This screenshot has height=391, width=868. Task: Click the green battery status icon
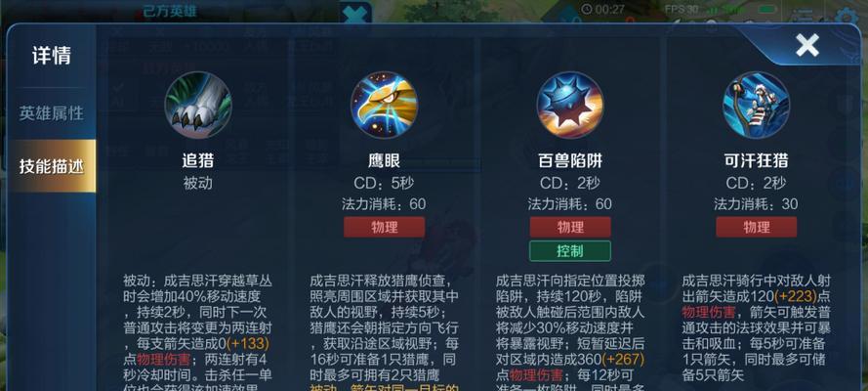click(767, 9)
